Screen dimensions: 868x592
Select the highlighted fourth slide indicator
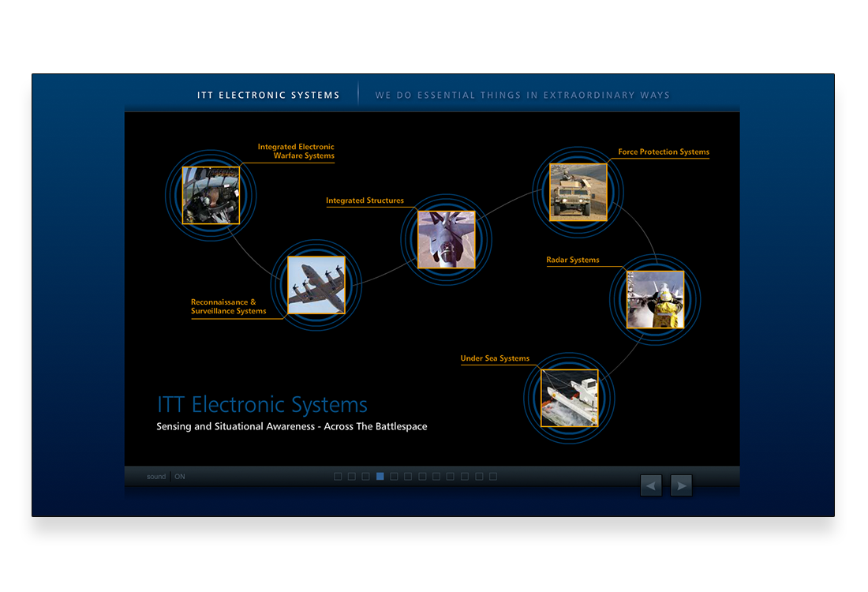tap(380, 476)
